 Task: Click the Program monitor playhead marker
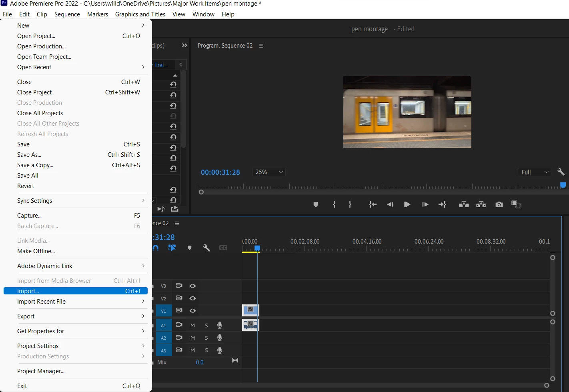(563, 185)
